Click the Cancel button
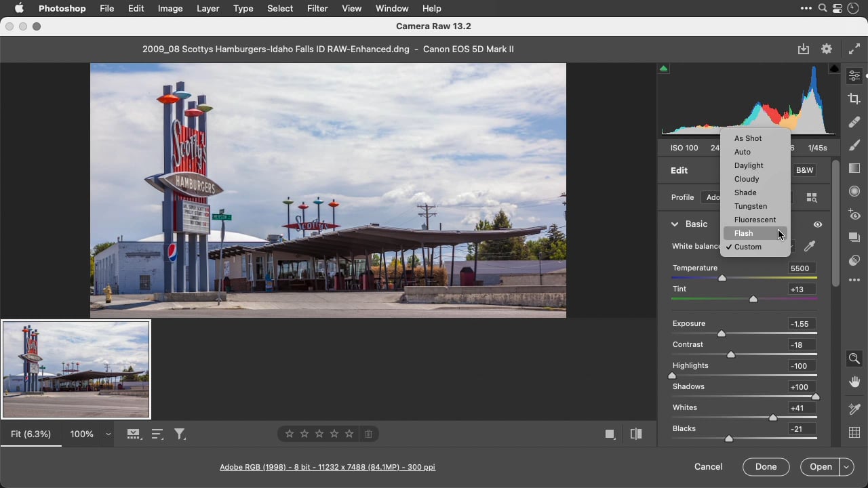 (x=708, y=467)
